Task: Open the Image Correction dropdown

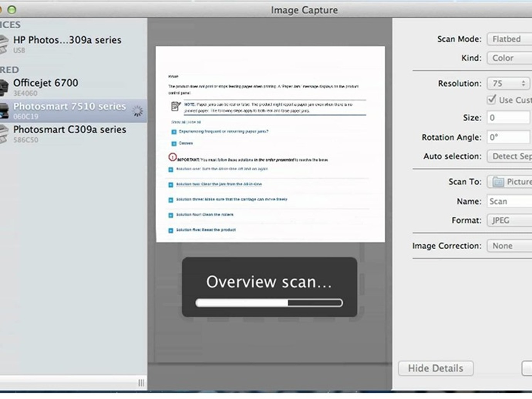Action: pos(509,246)
